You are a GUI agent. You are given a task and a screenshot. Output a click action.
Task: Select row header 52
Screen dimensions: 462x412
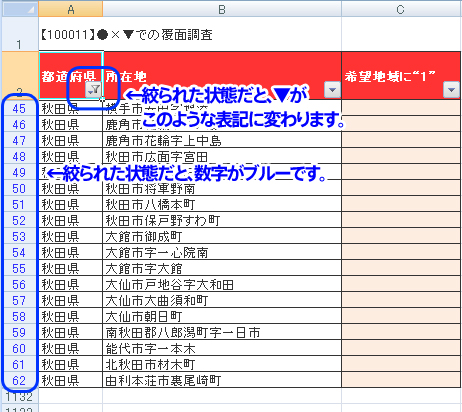pos(19,220)
